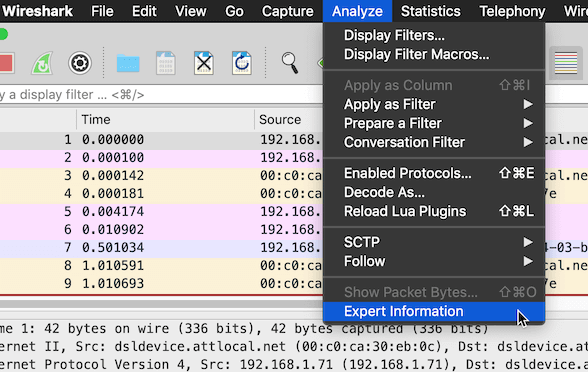Viewport: 588px width, 372px height.
Task: Select packet row 3 at 0.000142
Action: click(x=161, y=176)
